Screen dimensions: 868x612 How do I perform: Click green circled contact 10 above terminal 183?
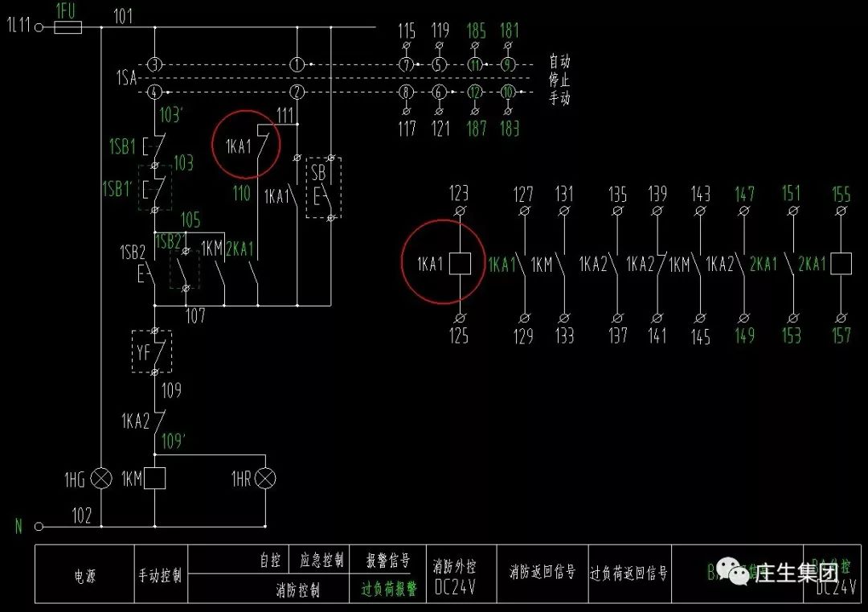pos(508,92)
